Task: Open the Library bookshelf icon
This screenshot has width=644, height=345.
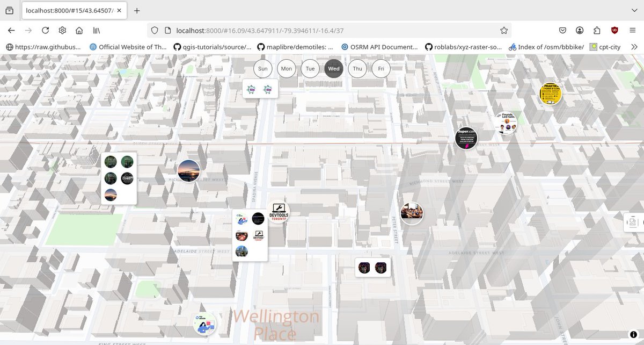Action: tap(97, 31)
